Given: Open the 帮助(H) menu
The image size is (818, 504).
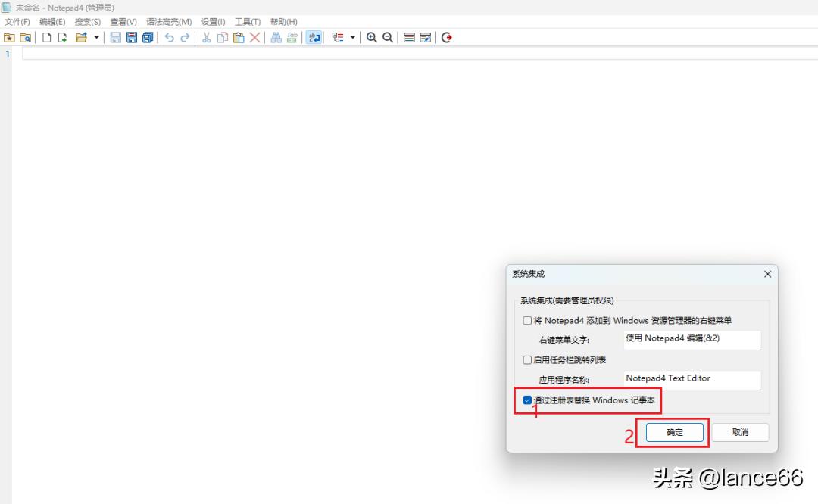Looking at the screenshot, I should click(284, 22).
